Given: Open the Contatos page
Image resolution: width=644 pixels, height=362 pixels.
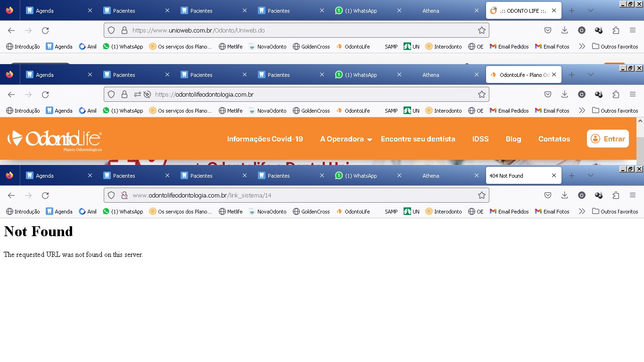Looking at the screenshot, I should tap(554, 139).
